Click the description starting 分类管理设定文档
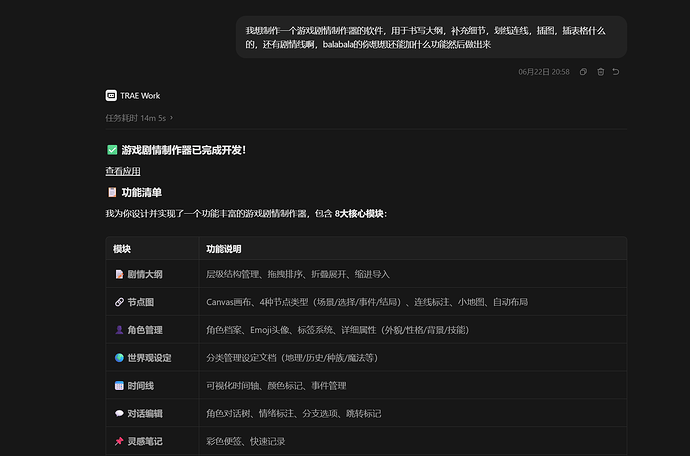The width and height of the screenshot is (690, 456). [x=292, y=358]
